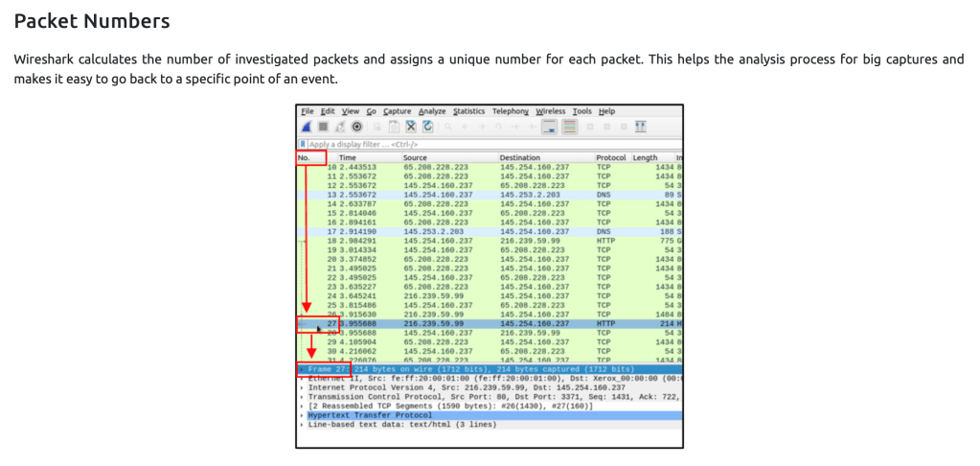Click the close capture file X icon
Viewport: 980px width, 466px height.
click(x=410, y=127)
